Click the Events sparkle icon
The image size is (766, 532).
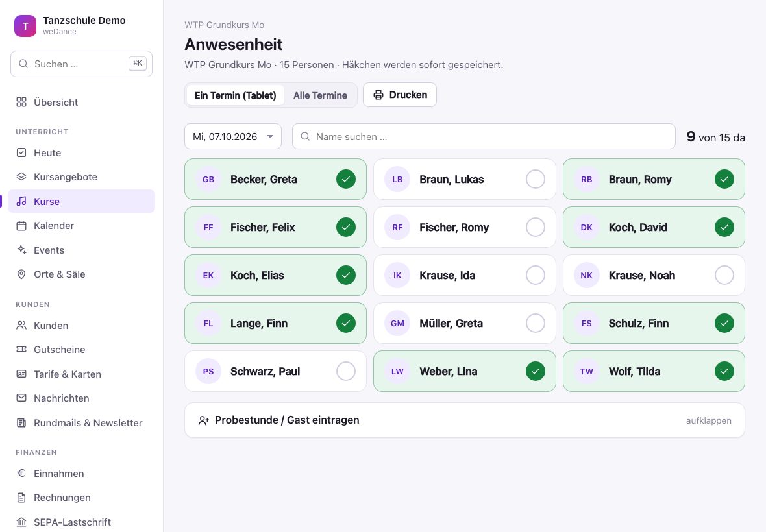pyautogui.click(x=21, y=250)
